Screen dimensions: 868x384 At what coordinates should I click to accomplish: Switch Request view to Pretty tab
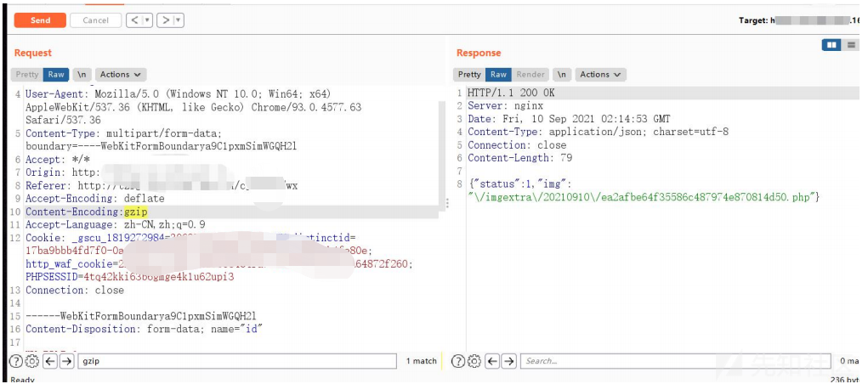click(x=27, y=75)
